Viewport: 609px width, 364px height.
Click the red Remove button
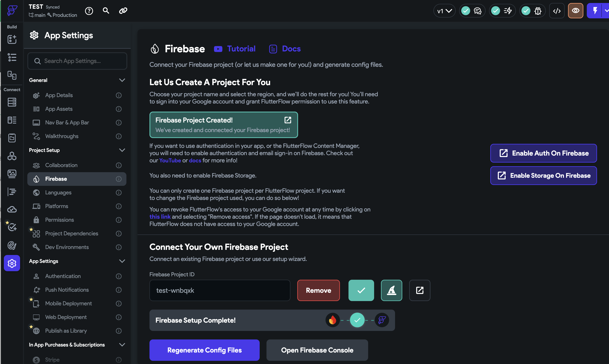pyautogui.click(x=318, y=290)
